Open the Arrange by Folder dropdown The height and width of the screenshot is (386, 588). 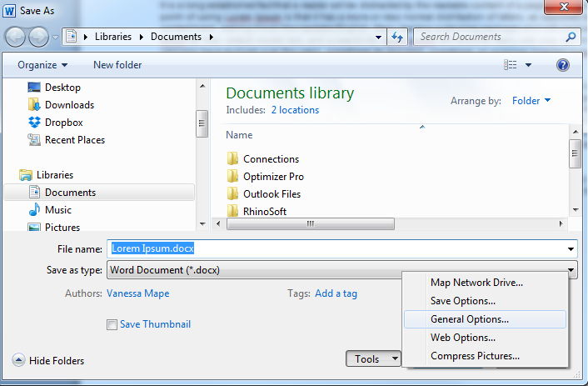point(531,101)
